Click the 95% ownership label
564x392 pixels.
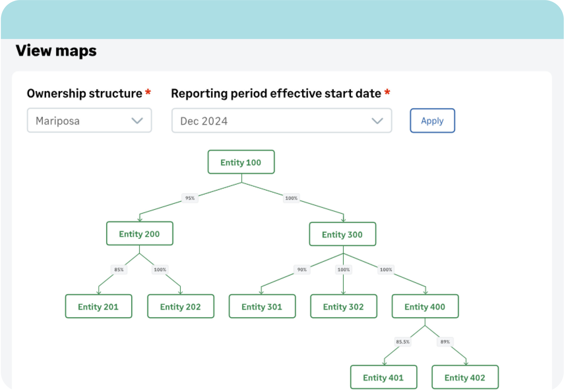[x=190, y=198]
